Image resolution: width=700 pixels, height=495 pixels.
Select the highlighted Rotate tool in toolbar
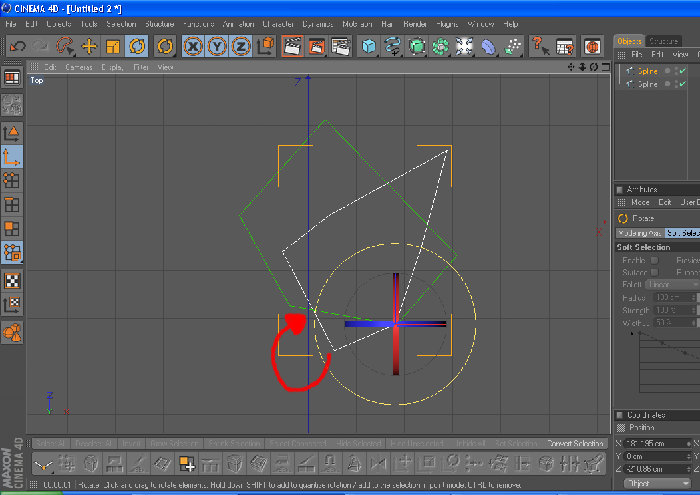[x=137, y=46]
